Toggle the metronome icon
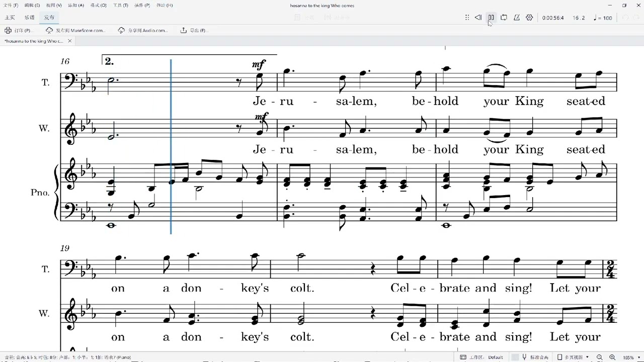The image size is (644, 362). point(517,18)
